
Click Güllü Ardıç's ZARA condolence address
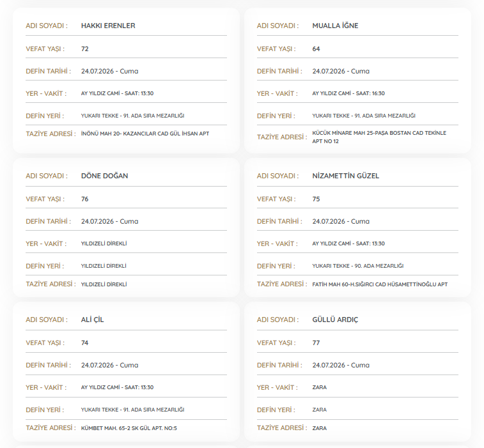click(320, 428)
